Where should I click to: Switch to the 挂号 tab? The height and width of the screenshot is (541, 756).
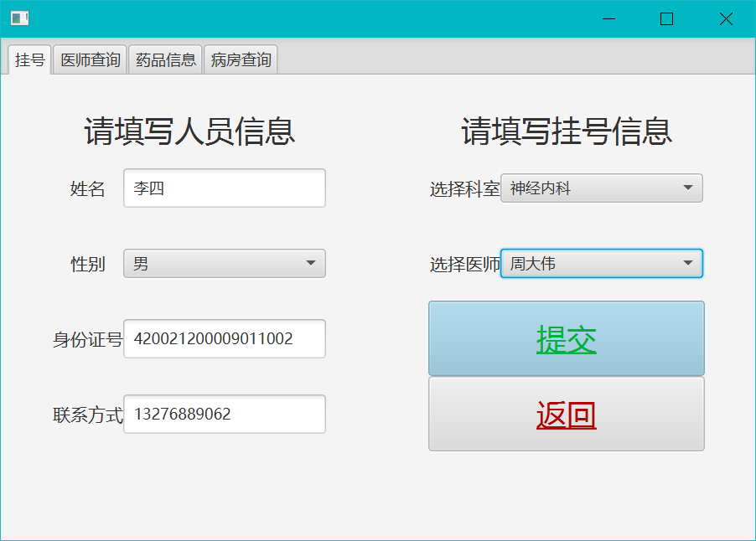pyautogui.click(x=29, y=59)
